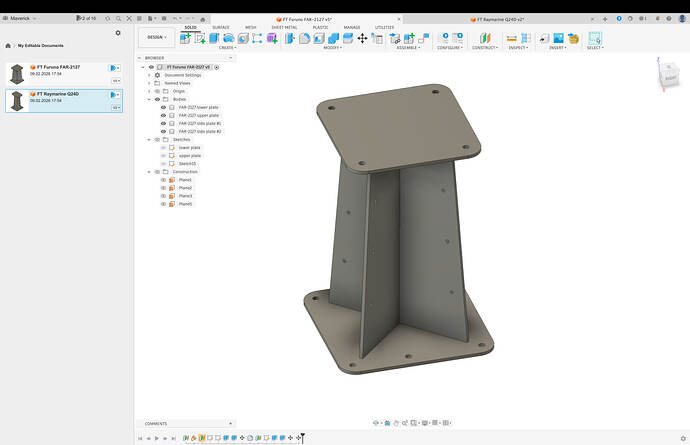Toggle visibility of FAR-2127 upper plate
Viewport: 690px width, 445px height.
(x=163, y=115)
